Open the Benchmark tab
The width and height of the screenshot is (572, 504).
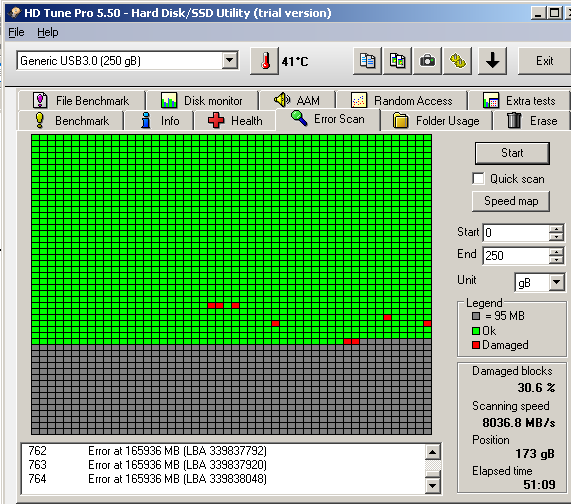71,120
